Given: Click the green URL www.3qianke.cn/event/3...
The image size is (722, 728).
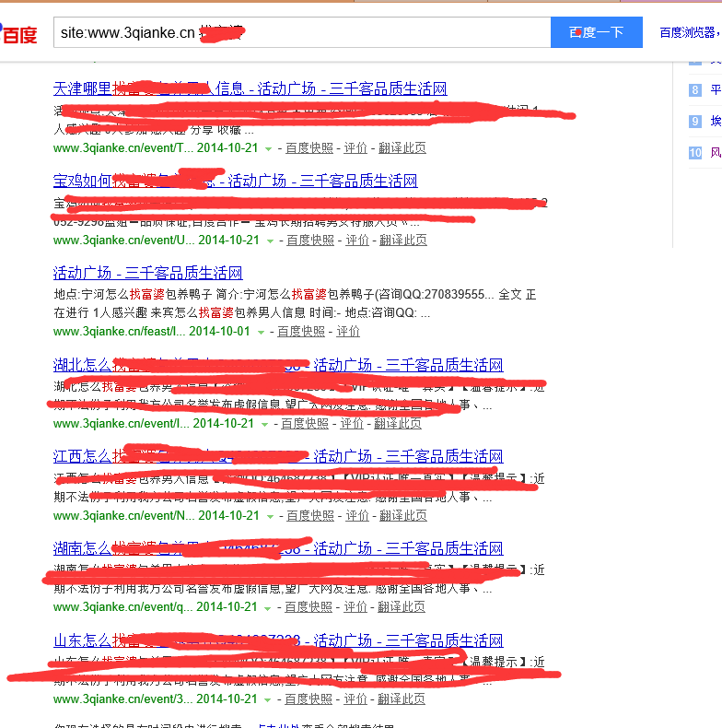Looking at the screenshot, I should (123, 699).
